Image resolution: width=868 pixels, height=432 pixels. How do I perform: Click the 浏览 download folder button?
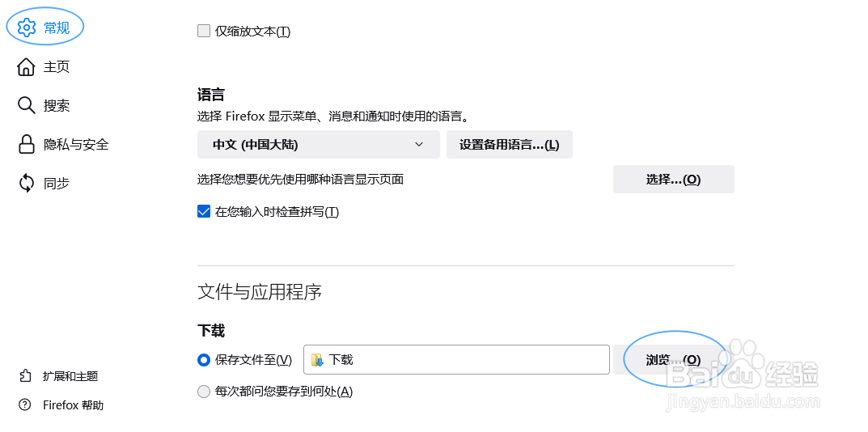click(x=673, y=360)
